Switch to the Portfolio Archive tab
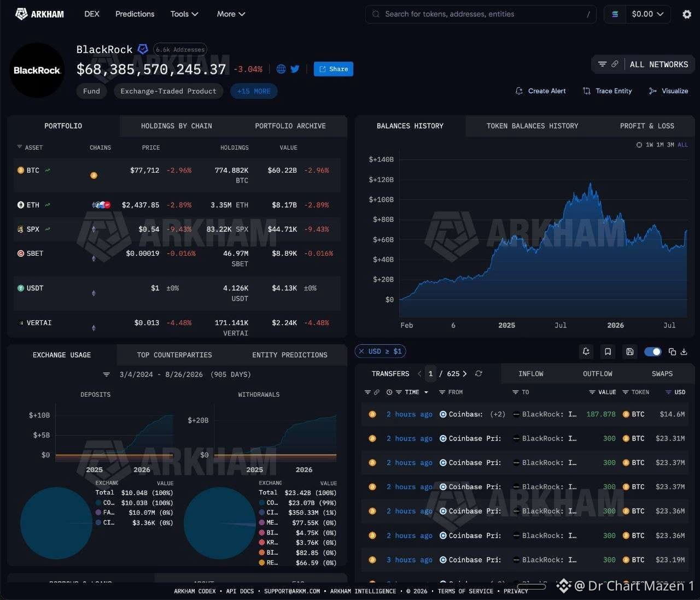700x600 pixels. coord(290,126)
